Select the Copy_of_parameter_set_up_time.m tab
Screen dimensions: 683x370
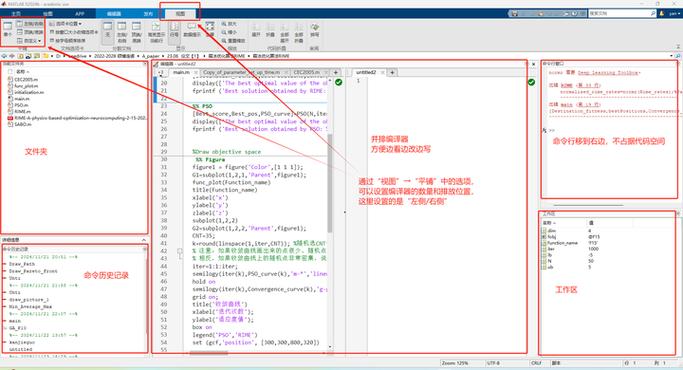[242, 72]
